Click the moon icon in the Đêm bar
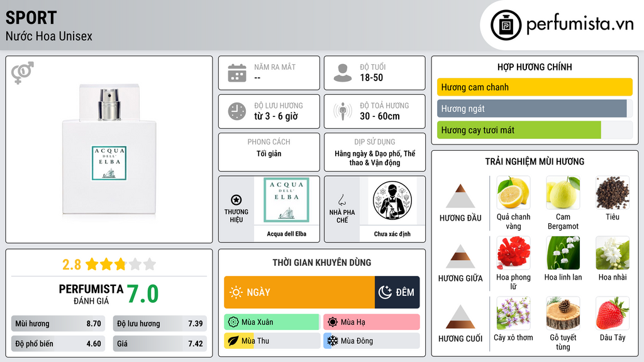The image size is (644, 362). pyautogui.click(x=385, y=292)
